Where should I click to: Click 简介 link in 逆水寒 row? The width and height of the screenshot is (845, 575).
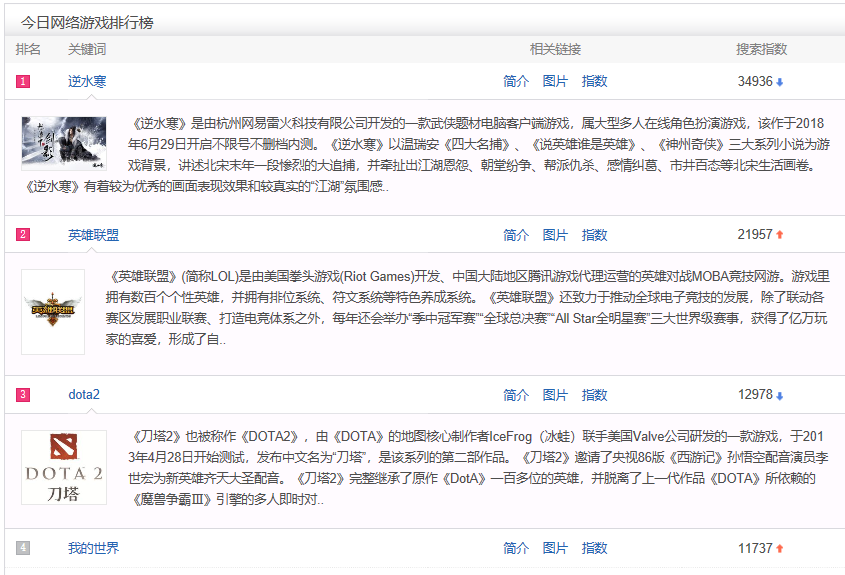(516, 81)
